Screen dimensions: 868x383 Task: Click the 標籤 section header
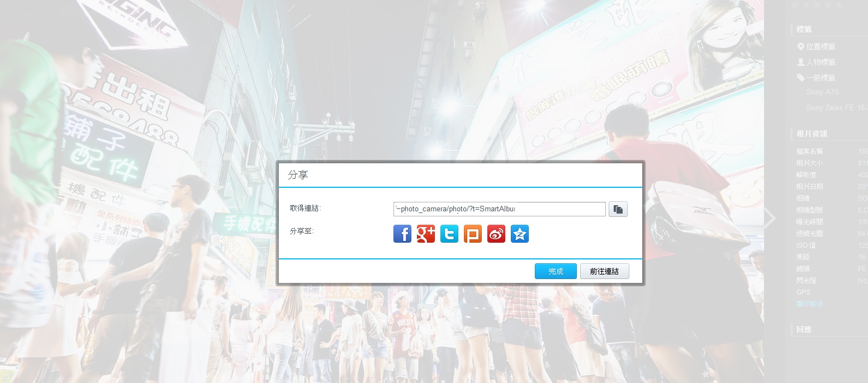tap(804, 29)
